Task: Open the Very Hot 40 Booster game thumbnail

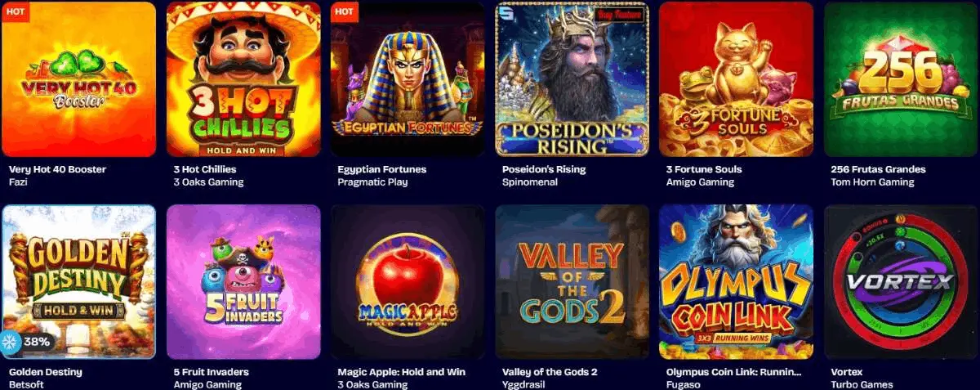Action: point(78,79)
